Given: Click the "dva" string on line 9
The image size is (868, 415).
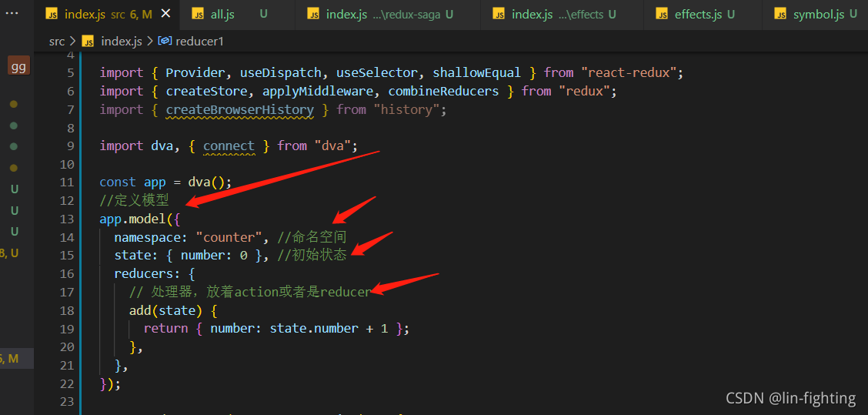Looking at the screenshot, I should tap(332, 146).
